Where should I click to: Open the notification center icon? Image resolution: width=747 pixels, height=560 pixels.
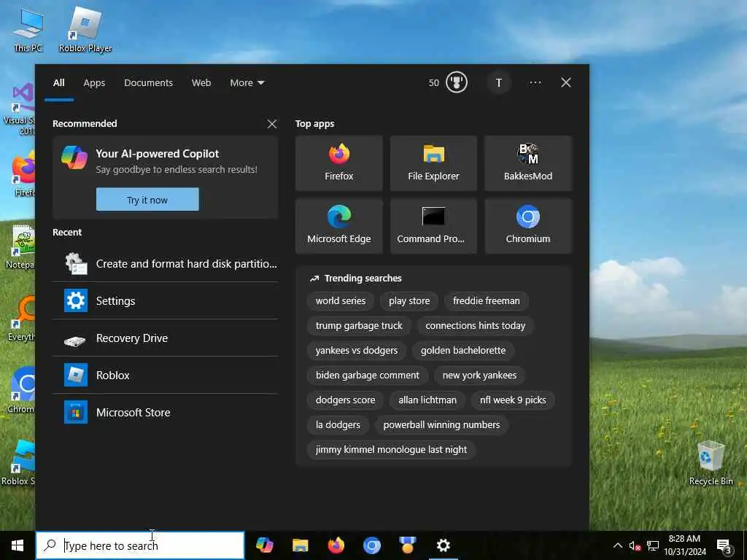[724, 546]
